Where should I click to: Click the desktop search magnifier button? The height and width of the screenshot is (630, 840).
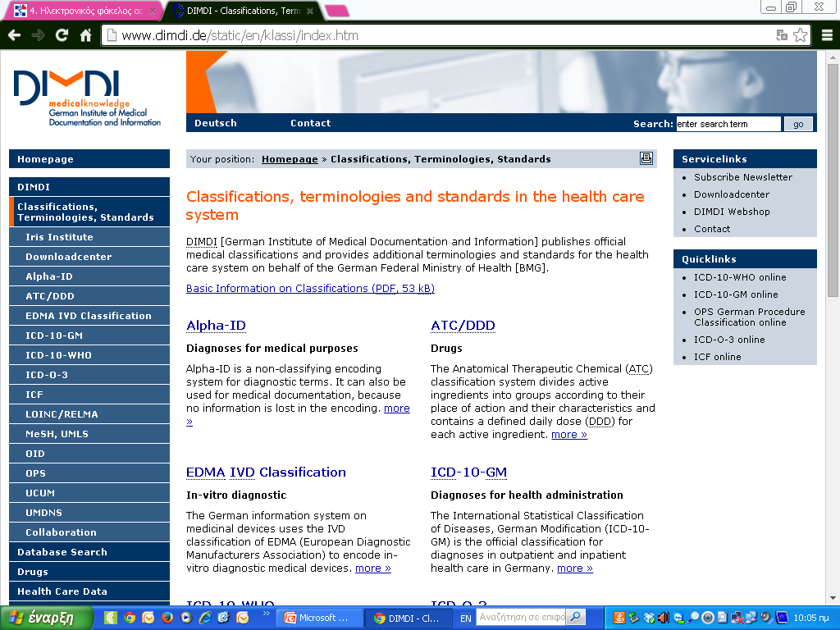coord(575,617)
